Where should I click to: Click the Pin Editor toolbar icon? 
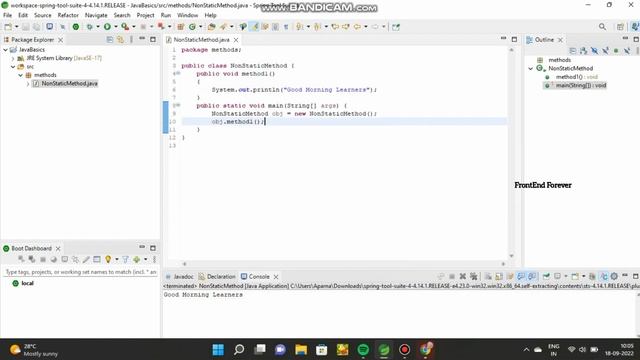(396, 27)
